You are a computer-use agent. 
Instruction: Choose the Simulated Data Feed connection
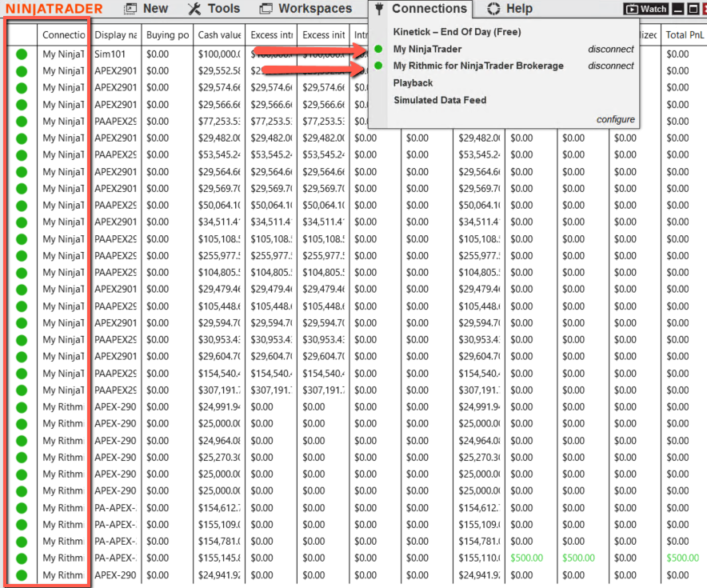440,100
